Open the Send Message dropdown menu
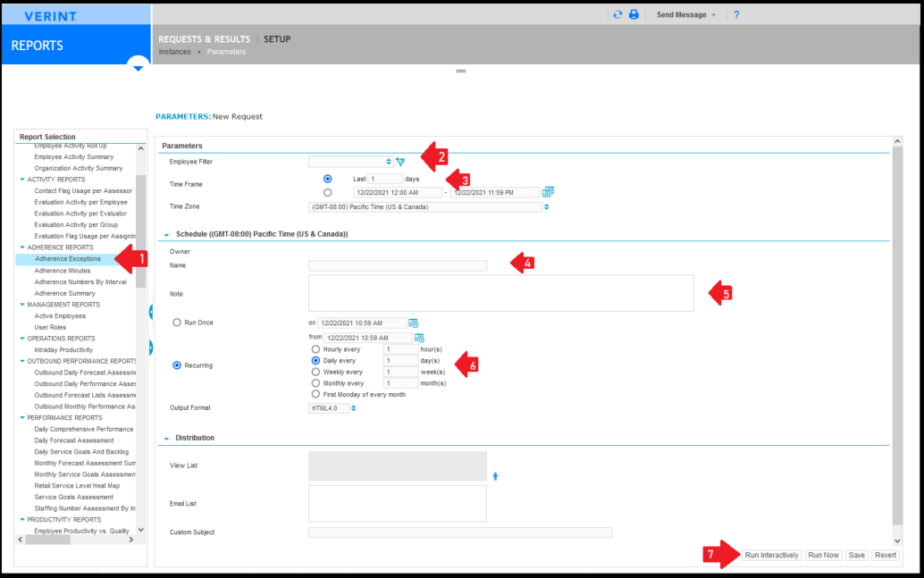This screenshot has width=924, height=578. click(x=686, y=14)
